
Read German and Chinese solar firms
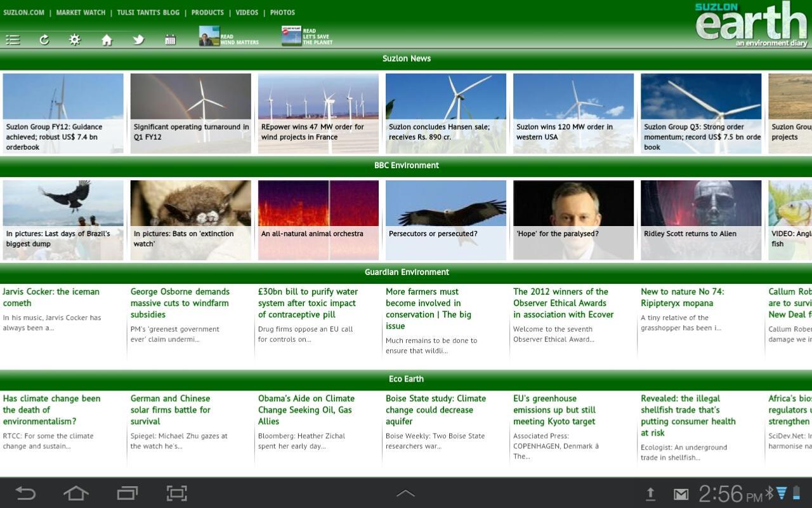(x=171, y=410)
